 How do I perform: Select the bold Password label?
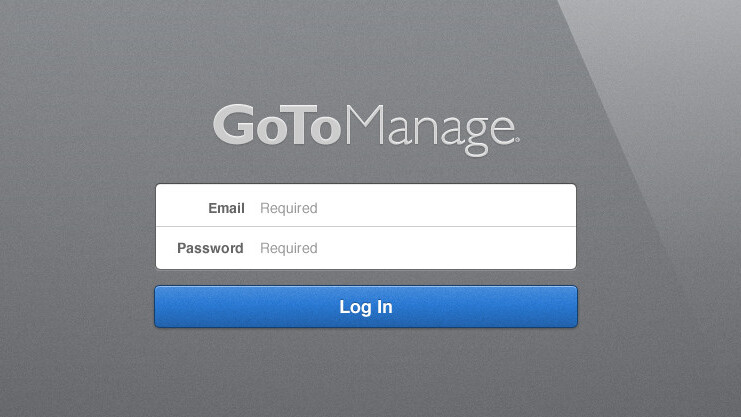pyautogui.click(x=210, y=248)
